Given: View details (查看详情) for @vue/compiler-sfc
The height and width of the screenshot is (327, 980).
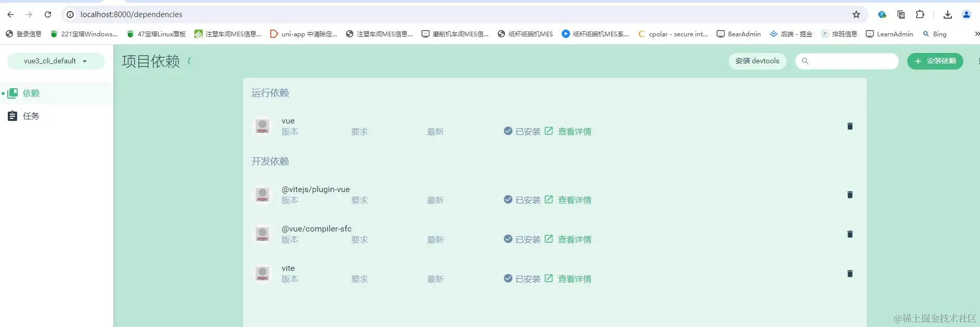Looking at the screenshot, I should tap(575, 239).
